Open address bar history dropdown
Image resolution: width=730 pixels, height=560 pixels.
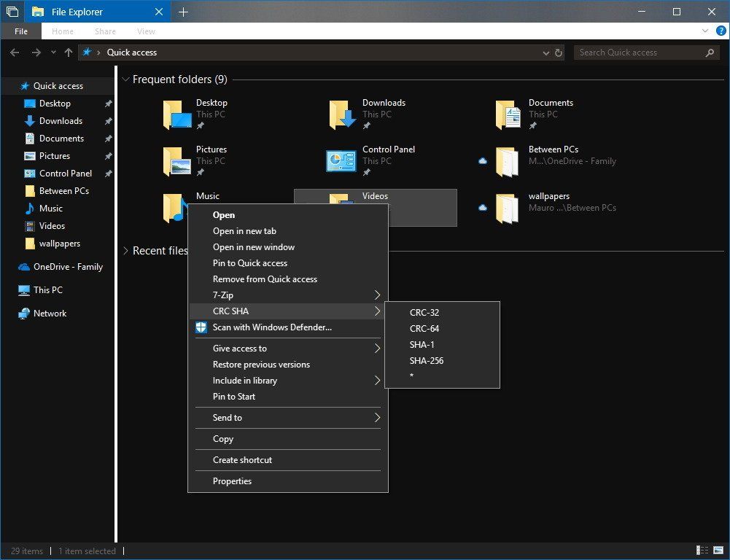coord(546,52)
